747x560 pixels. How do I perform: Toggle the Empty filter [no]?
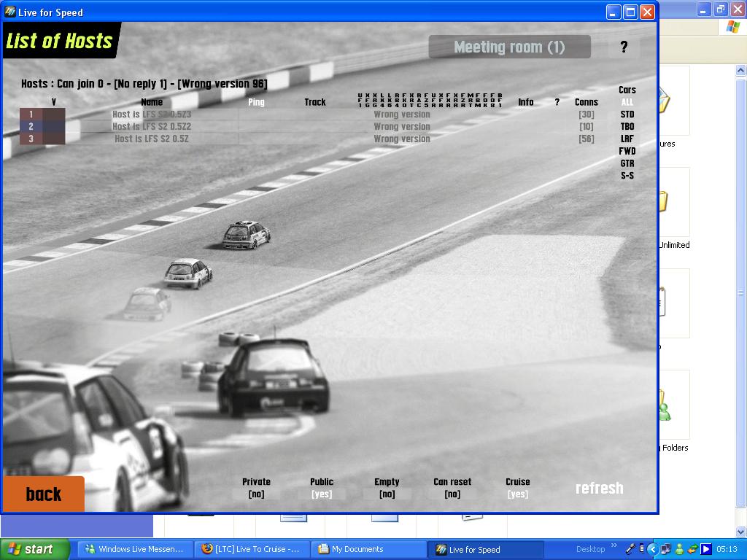point(387,494)
